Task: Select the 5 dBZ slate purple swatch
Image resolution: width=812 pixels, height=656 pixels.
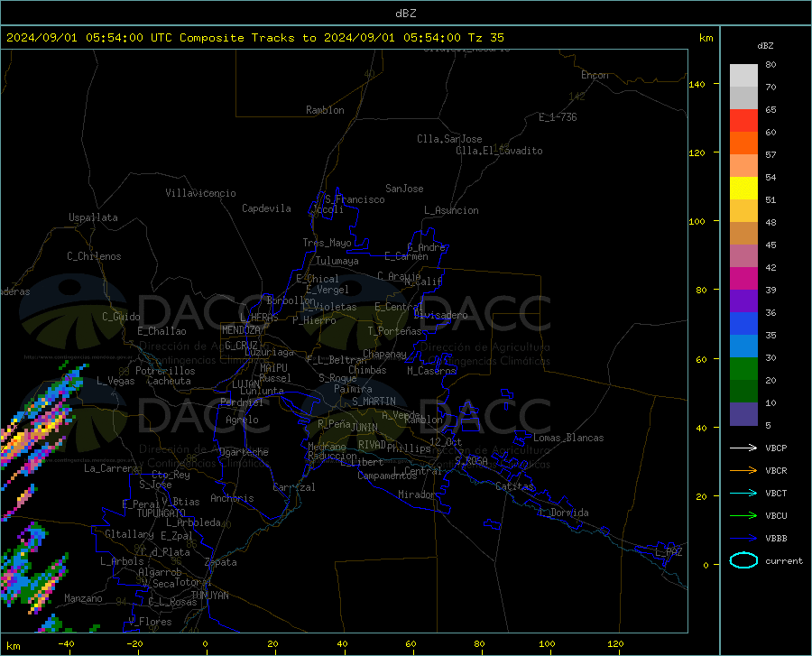Action: click(x=743, y=414)
